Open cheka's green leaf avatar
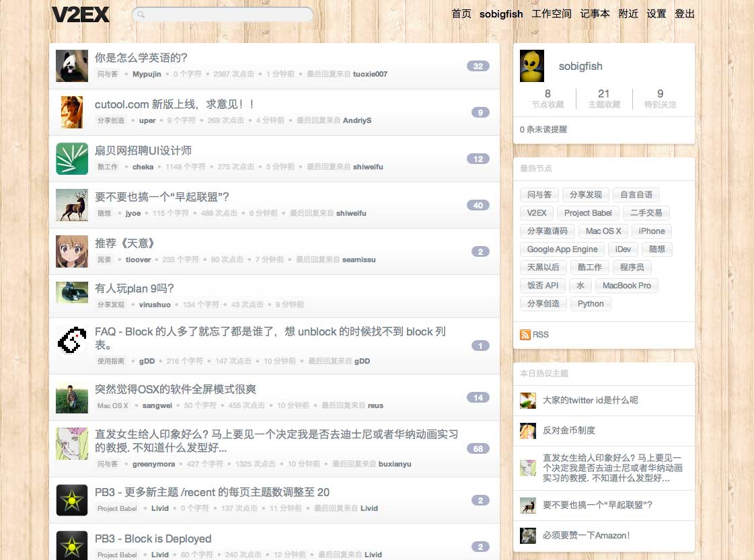 (x=72, y=159)
